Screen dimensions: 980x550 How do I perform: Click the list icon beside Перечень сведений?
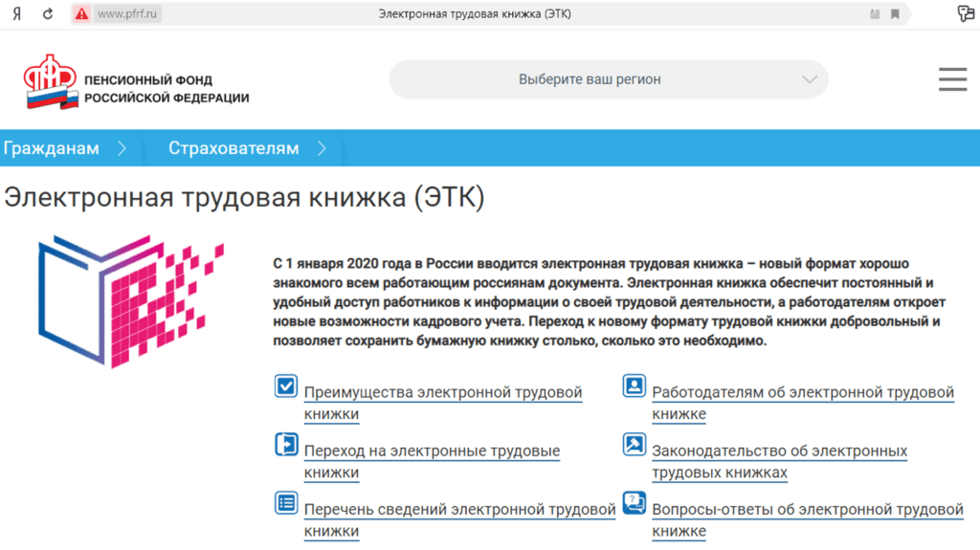(285, 503)
